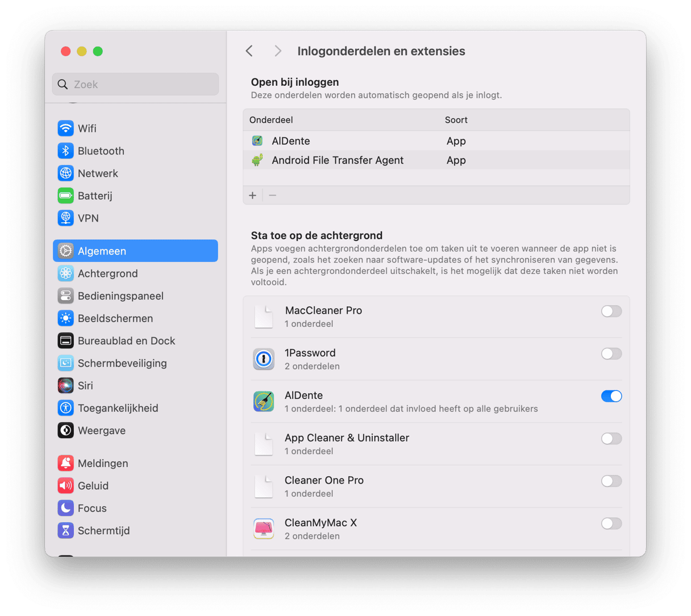Open the Batterij icon in the sidebar

(x=66, y=195)
